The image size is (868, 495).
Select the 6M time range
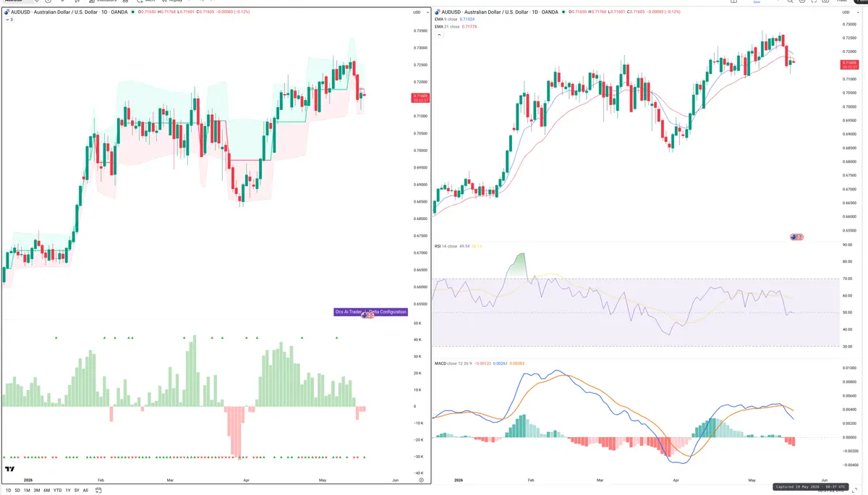coord(46,490)
